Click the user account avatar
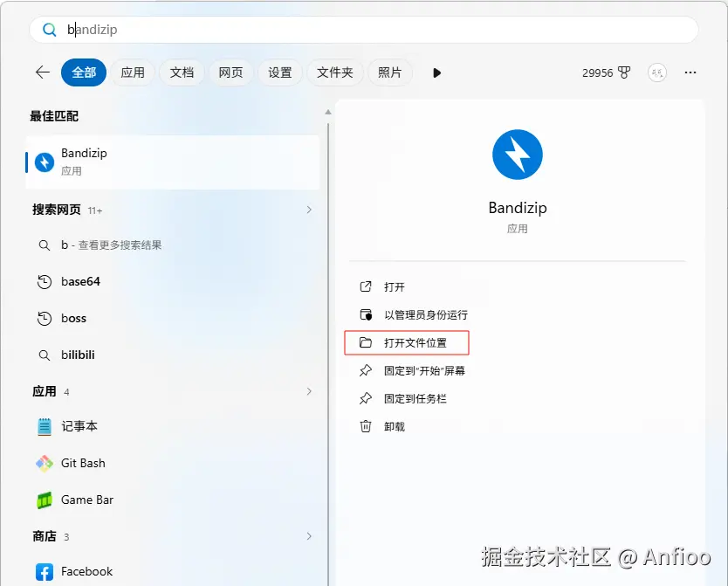This screenshot has height=586, width=728. (657, 72)
